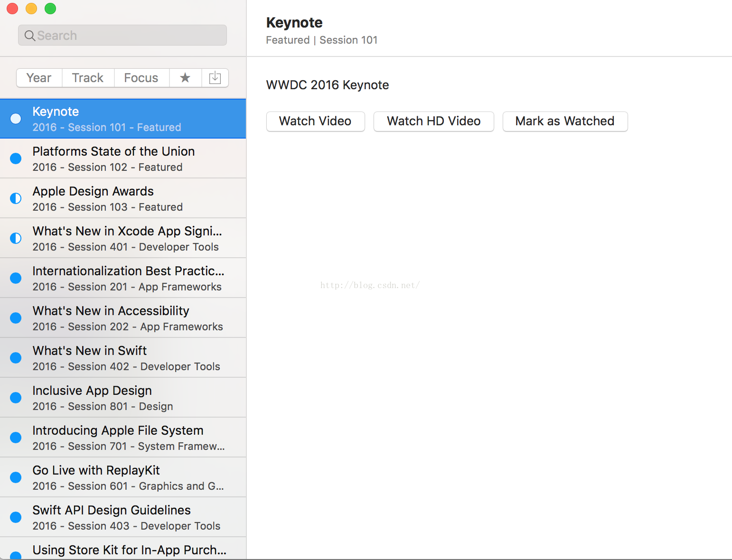Screen dimensions: 732x560
Task: Play the Watch HD Video option
Action: point(434,121)
